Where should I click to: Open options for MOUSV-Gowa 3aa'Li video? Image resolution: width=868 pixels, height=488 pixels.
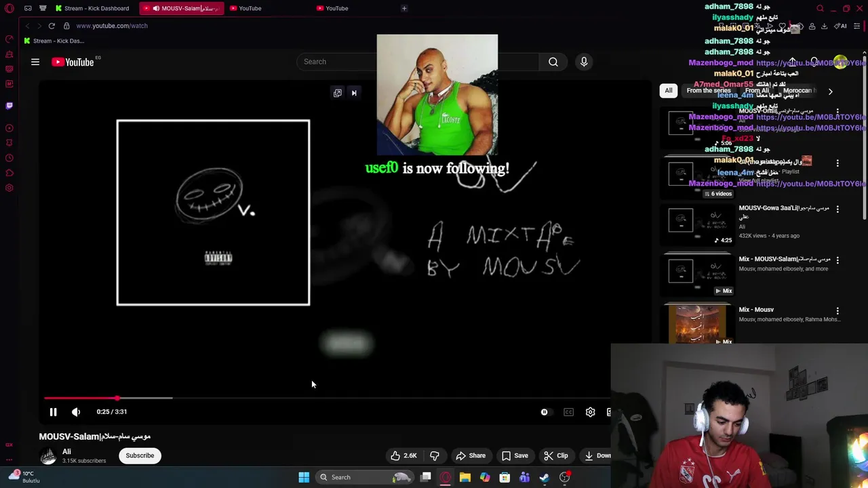[x=837, y=209]
